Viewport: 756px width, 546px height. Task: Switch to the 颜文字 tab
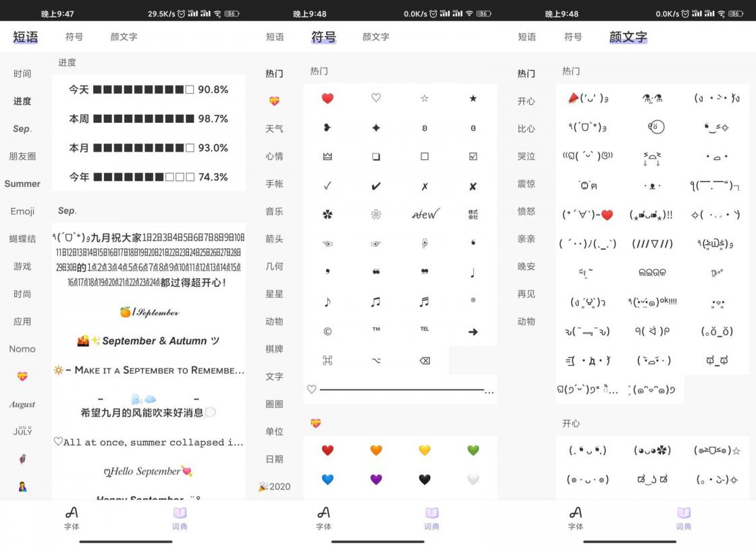tap(627, 37)
